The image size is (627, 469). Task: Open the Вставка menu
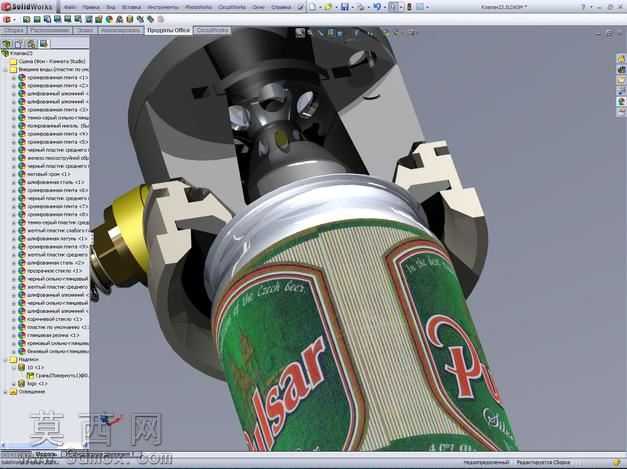131,7
